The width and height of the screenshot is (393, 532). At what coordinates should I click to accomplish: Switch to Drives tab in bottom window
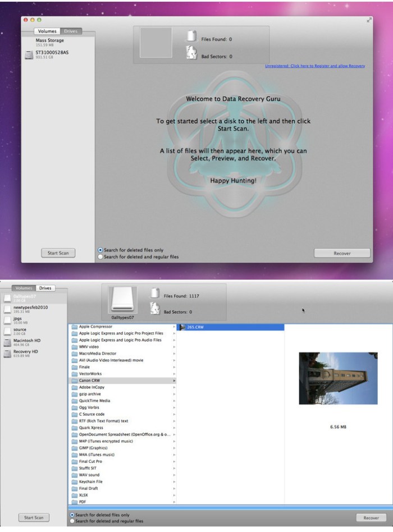tap(45, 288)
